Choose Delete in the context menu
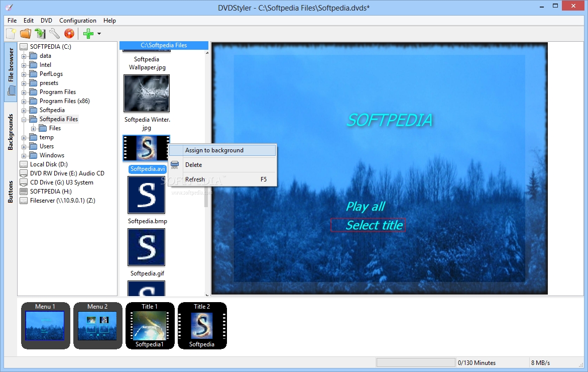The height and width of the screenshot is (372, 588). [x=222, y=165]
